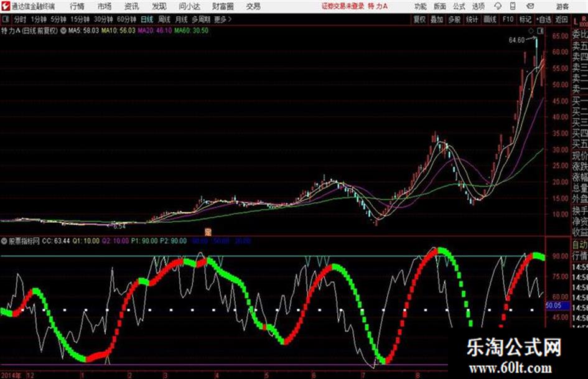The width and height of the screenshot is (588, 379).
Task: Open the envelope messages icon
Action: [x=530, y=6]
